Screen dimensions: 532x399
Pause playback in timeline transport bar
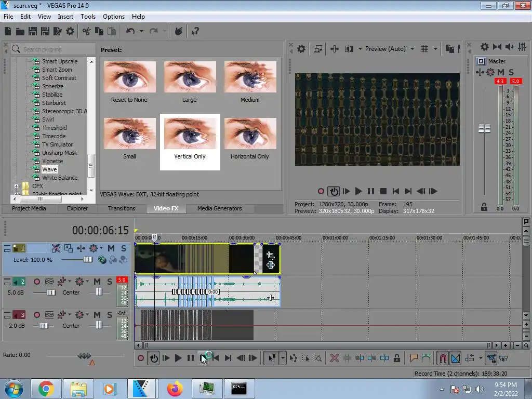click(191, 358)
